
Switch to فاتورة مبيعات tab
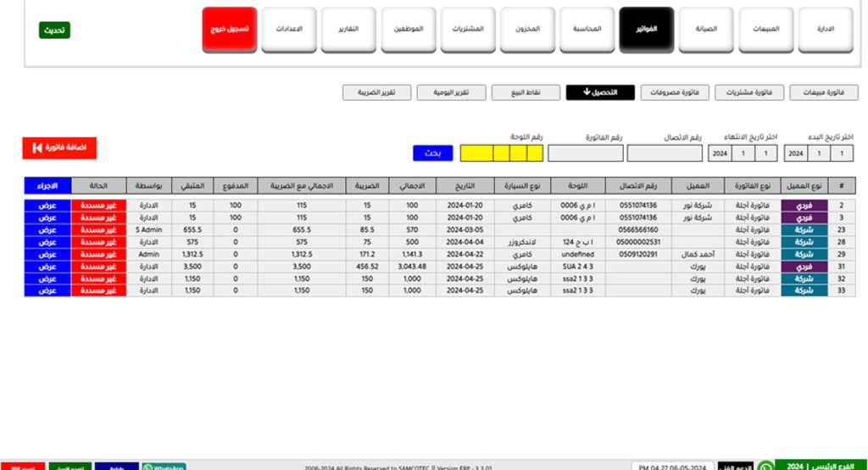click(x=823, y=92)
